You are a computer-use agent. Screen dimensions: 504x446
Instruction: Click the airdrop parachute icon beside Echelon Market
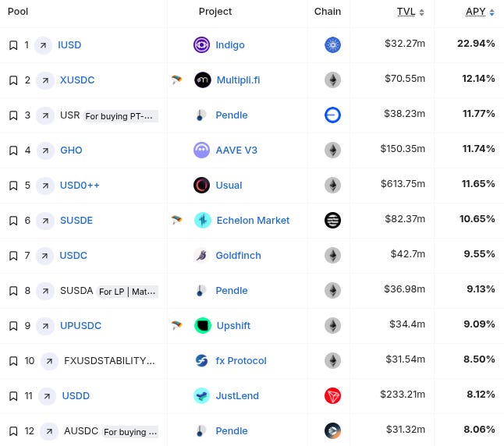[176, 220]
